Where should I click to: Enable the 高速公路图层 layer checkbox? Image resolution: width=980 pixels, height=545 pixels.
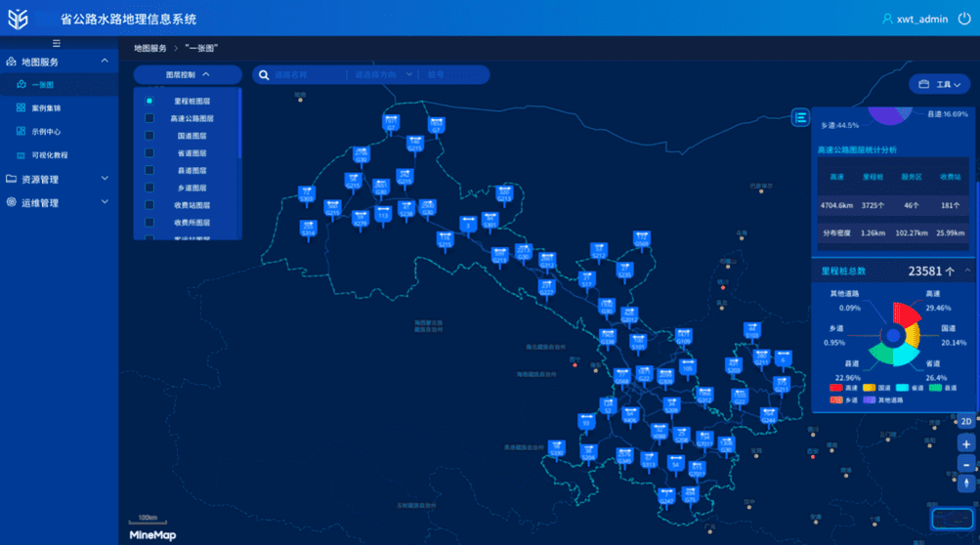point(149,119)
